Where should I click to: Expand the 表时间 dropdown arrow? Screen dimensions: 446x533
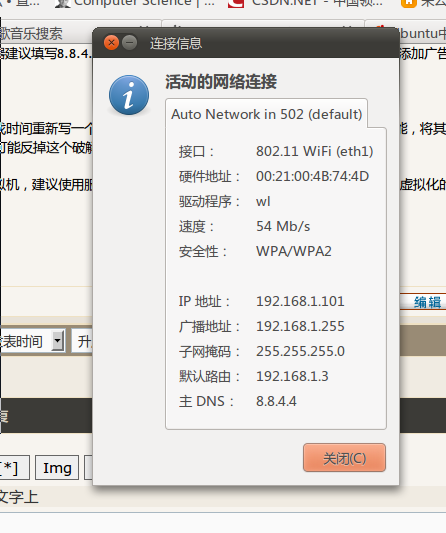tap(58, 340)
